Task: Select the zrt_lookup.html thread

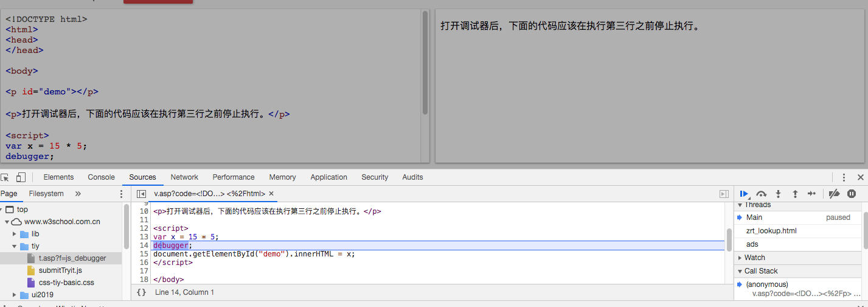Action: [x=798, y=231]
